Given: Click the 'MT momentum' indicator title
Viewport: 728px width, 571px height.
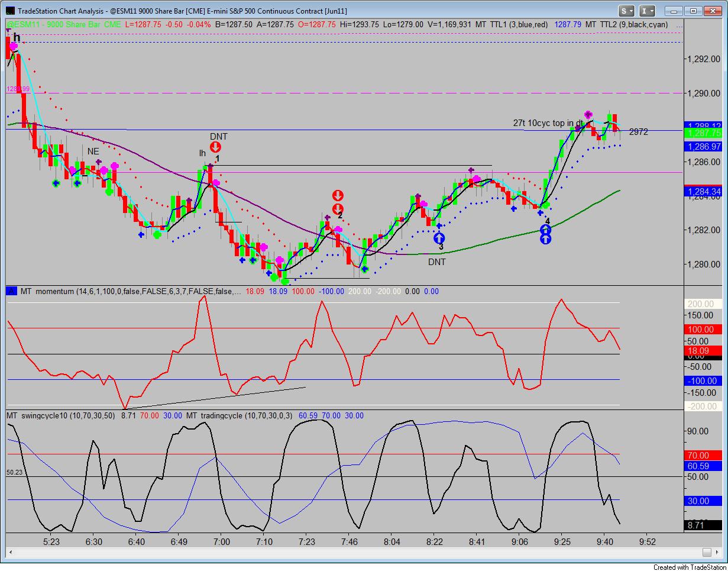Looking at the screenshot, I should pos(47,291).
